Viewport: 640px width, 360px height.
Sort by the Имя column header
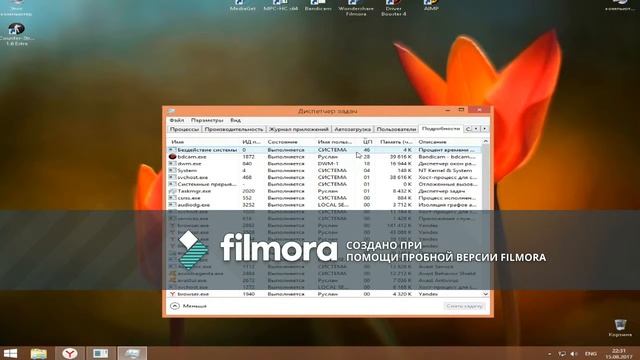[x=178, y=142]
